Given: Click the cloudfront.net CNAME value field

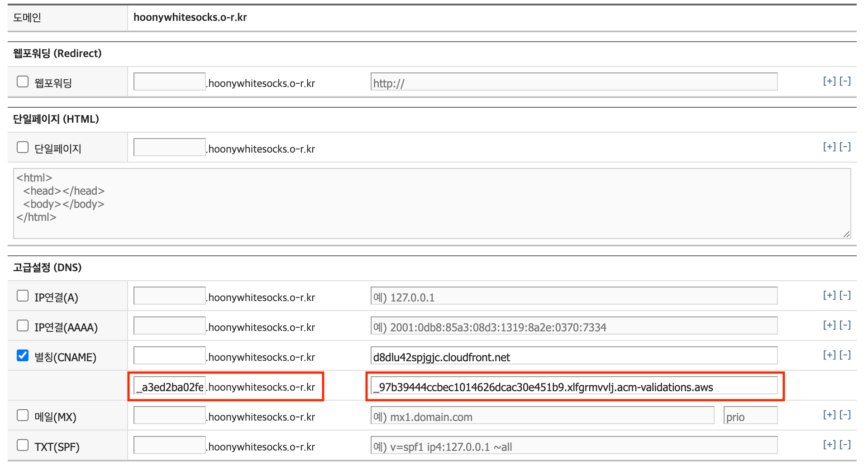Looking at the screenshot, I should tap(573, 356).
